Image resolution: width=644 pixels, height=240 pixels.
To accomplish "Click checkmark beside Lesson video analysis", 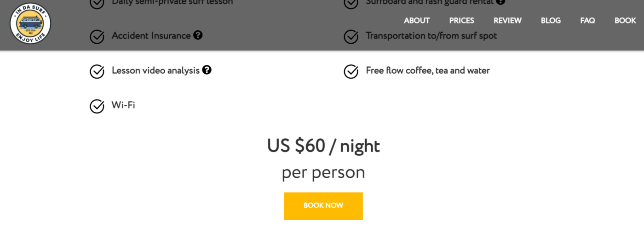I will click(97, 71).
